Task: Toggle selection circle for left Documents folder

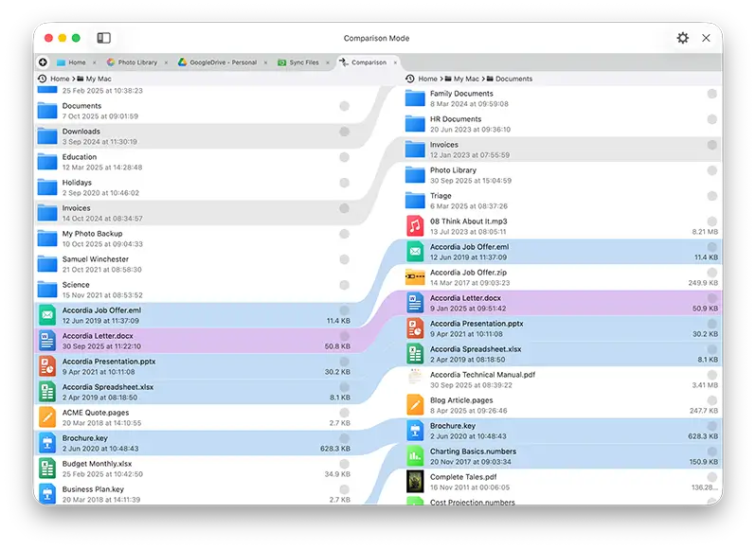Action: coord(344,106)
